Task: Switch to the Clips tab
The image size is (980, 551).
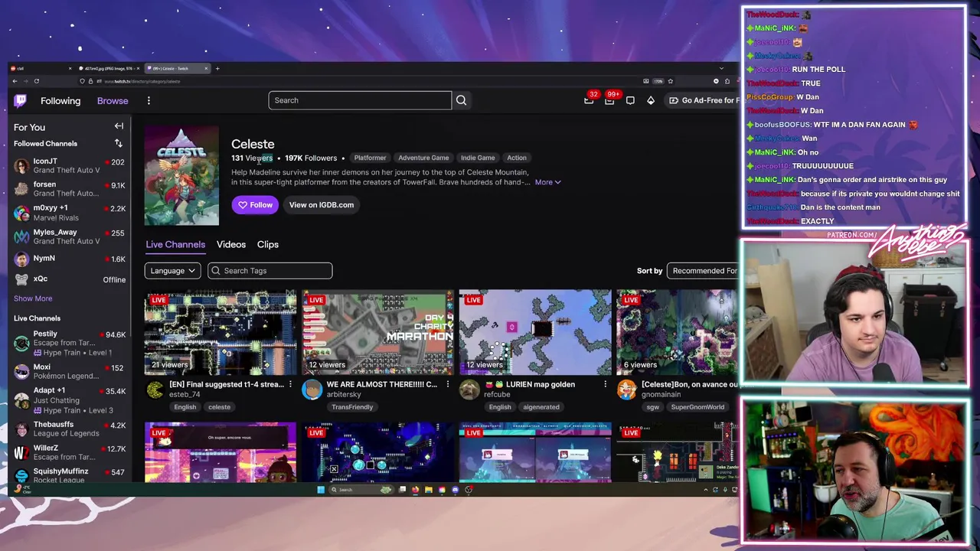Action: point(268,244)
